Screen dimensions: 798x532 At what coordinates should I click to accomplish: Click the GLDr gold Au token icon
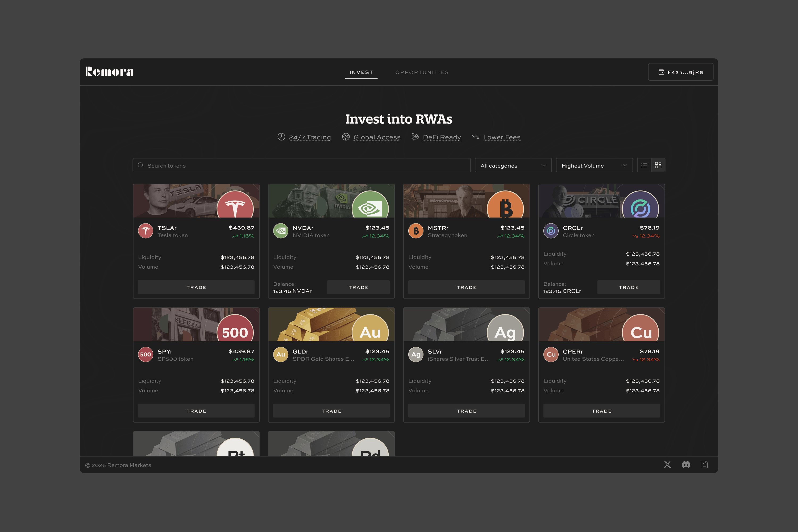pyautogui.click(x=281, y=355)
